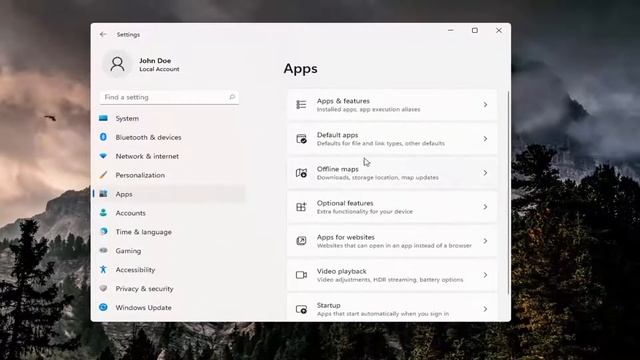Click the Default apps icon

[301, 139]
